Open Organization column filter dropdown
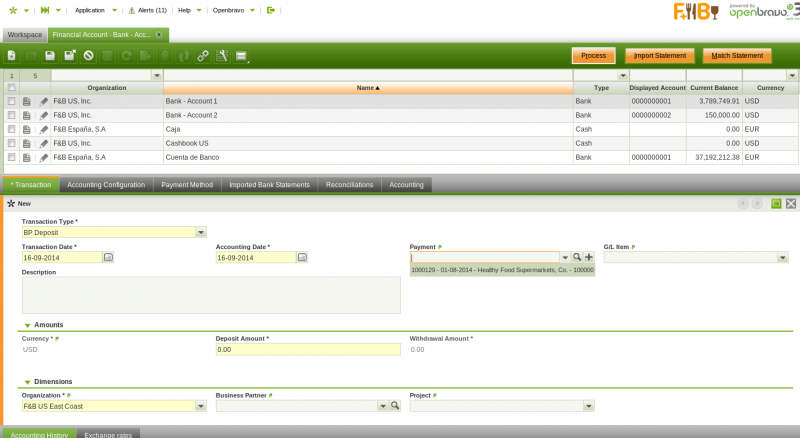 (157, 76)
